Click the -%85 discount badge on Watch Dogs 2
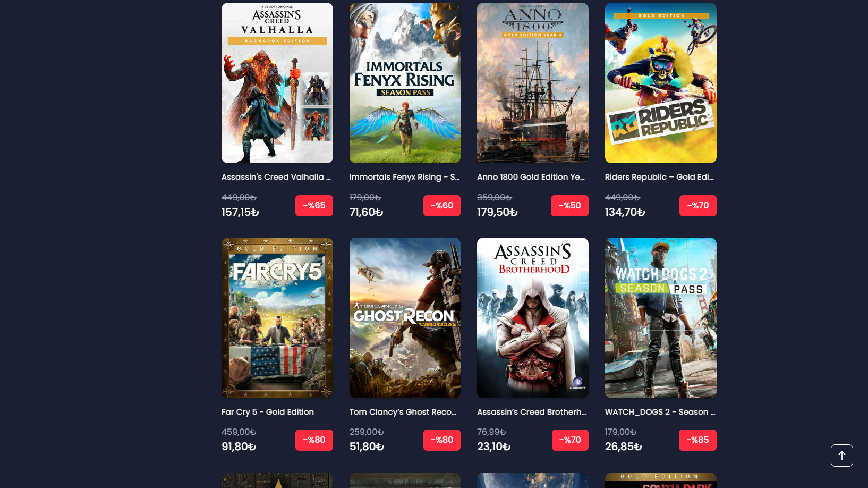 tap(697, 440)
